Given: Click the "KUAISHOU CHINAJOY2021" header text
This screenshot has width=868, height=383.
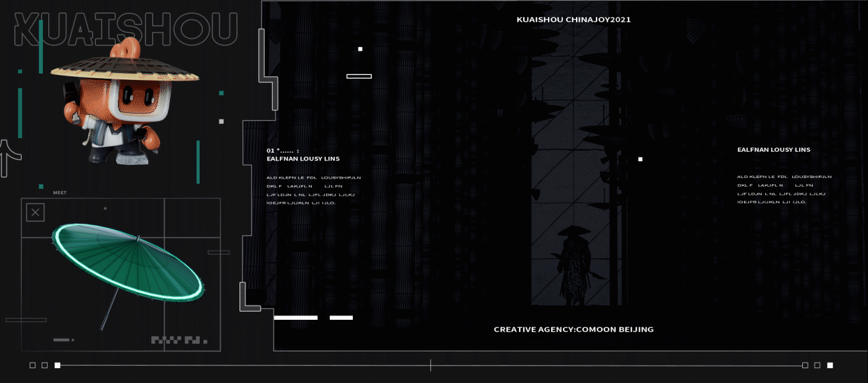Looking at the screenshot, I should [x=573, y=20].
